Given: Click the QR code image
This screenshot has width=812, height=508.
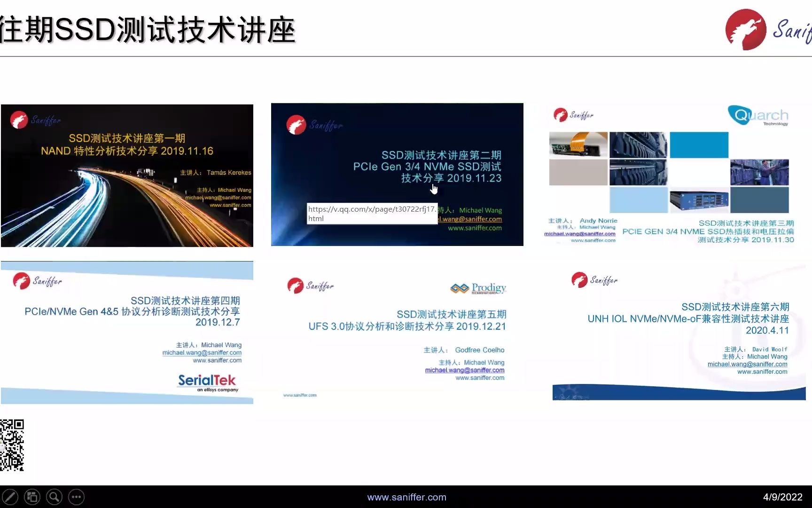Looking at the screenshot, I should (x=12, y=445).
